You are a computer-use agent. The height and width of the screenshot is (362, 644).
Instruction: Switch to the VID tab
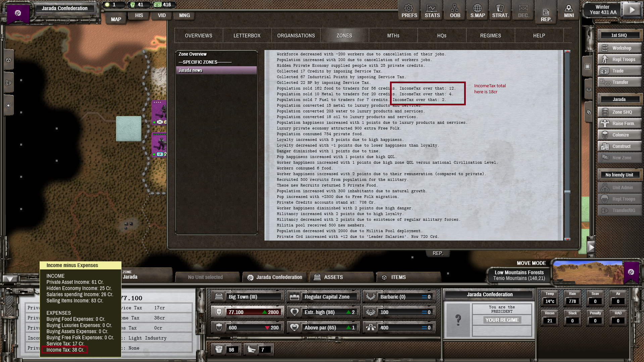coord(162,15)
